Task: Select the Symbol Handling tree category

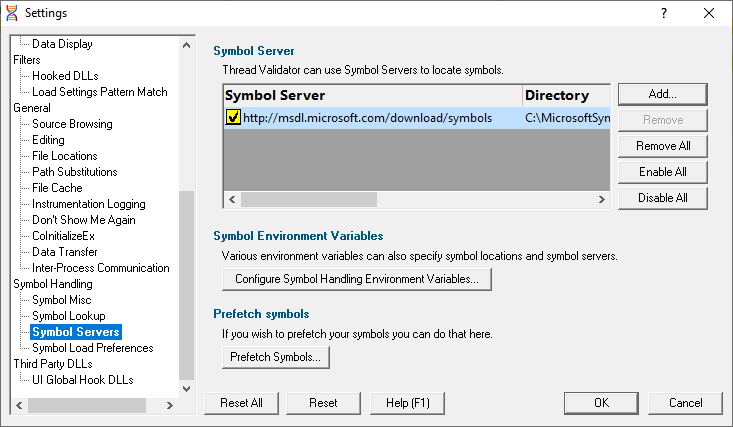Action: [53, 284]
